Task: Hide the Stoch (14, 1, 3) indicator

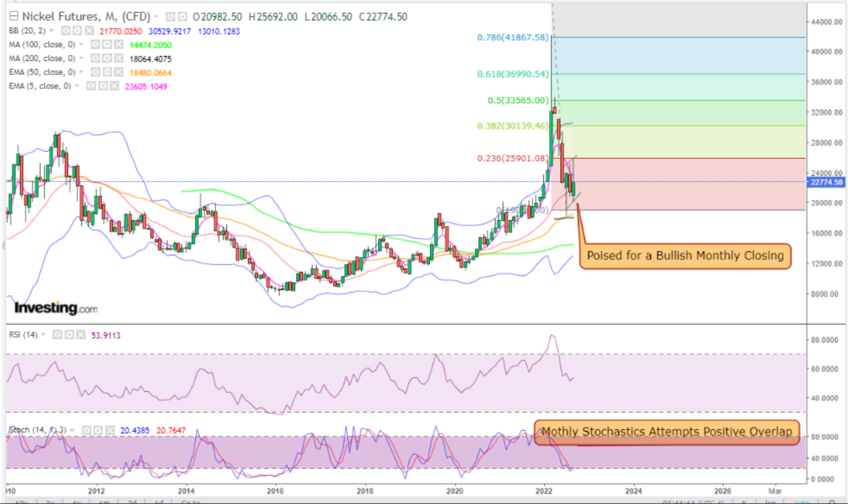Action: (86, 430)
